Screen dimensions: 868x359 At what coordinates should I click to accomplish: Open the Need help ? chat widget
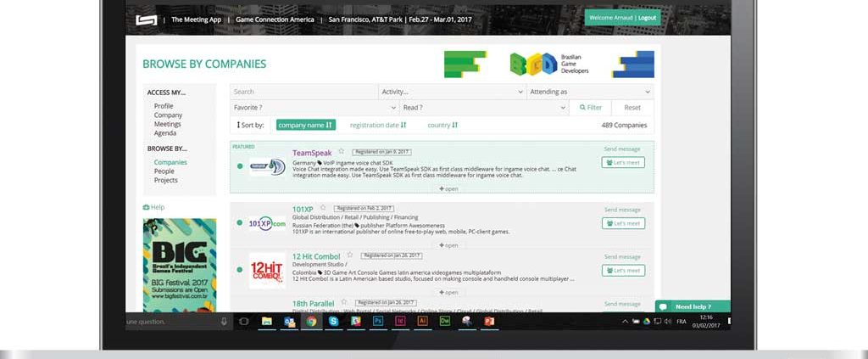(x=693, y=306)
